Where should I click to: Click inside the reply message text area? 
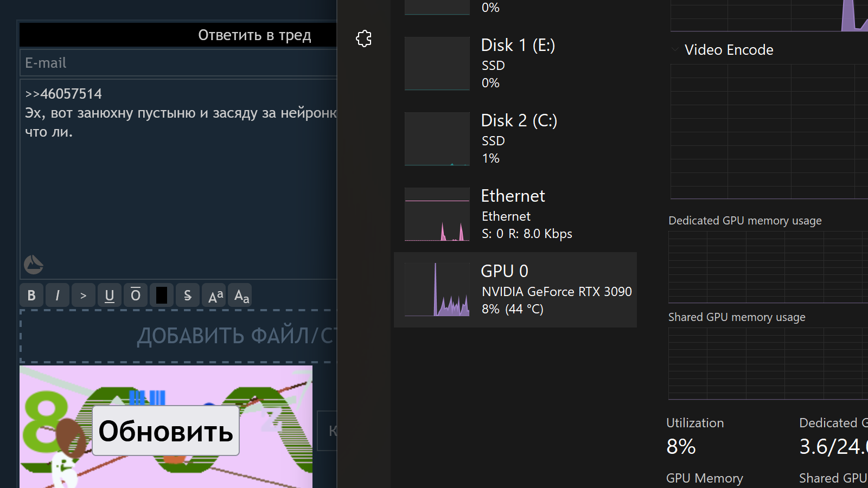178,179
